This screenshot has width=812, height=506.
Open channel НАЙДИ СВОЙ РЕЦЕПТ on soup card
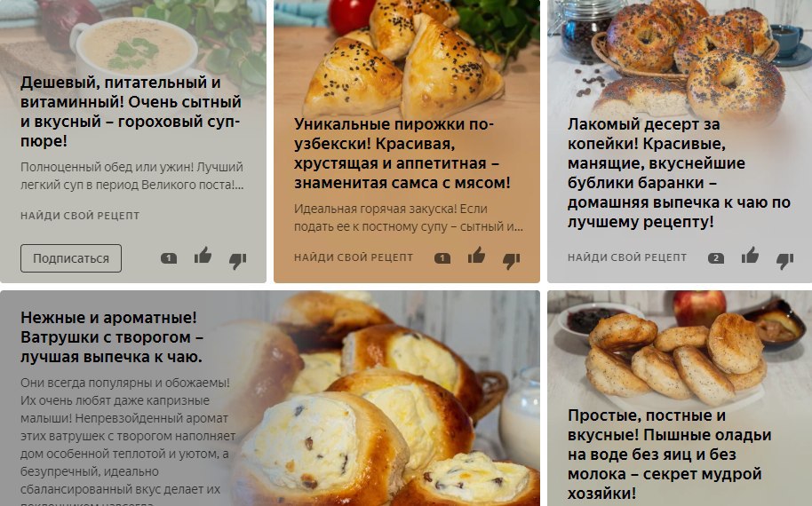tap(80, 215)
